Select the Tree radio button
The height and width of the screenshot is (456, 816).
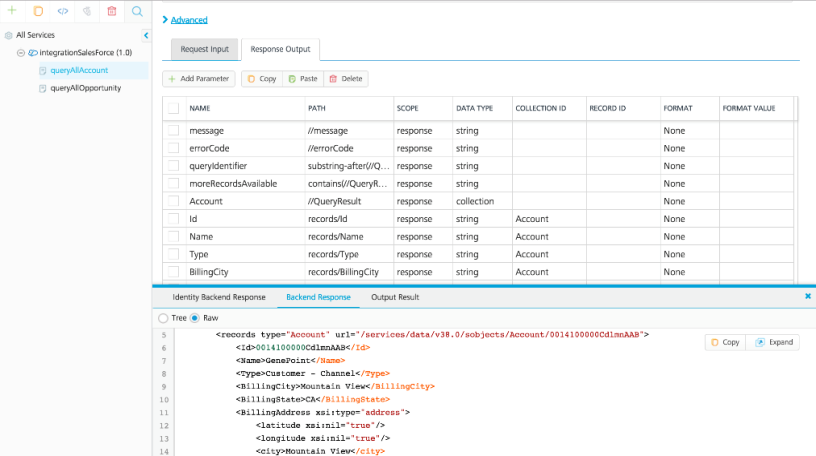coord(163,318)
